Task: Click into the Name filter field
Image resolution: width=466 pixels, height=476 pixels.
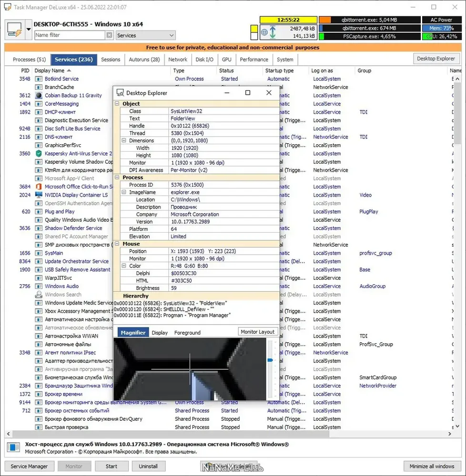Action: pos(70,35)
